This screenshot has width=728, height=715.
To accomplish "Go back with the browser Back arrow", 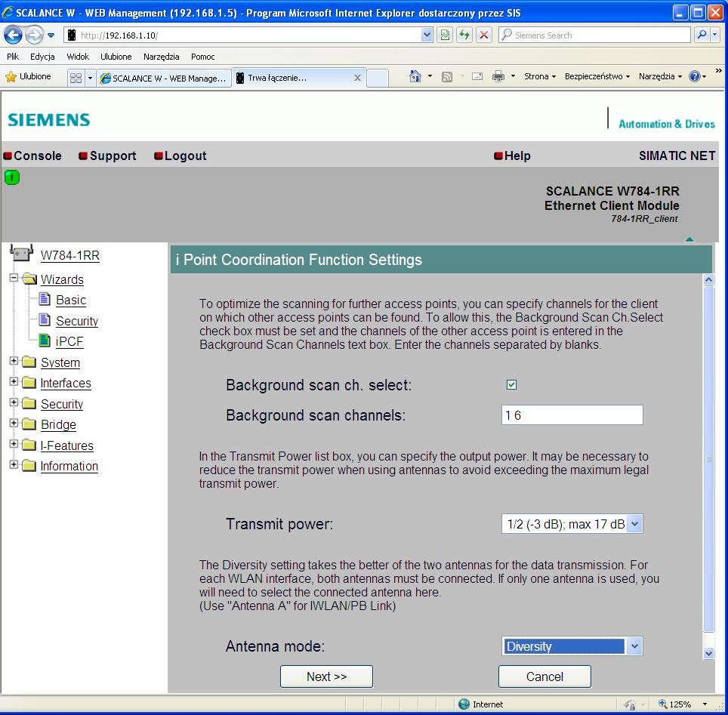I will (x=13, y=35).
